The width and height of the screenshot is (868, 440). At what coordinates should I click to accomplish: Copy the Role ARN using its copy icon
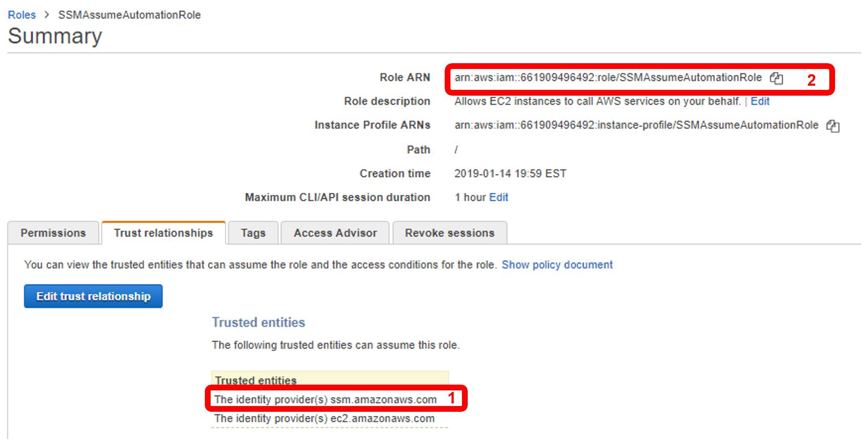pyautogui.click(x=777, y=78)
